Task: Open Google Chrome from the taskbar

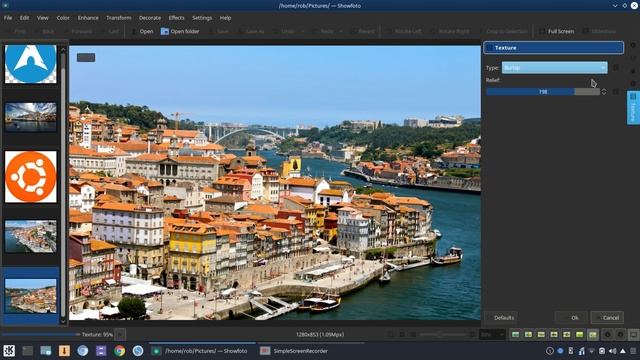Action: tap(120, 351)
